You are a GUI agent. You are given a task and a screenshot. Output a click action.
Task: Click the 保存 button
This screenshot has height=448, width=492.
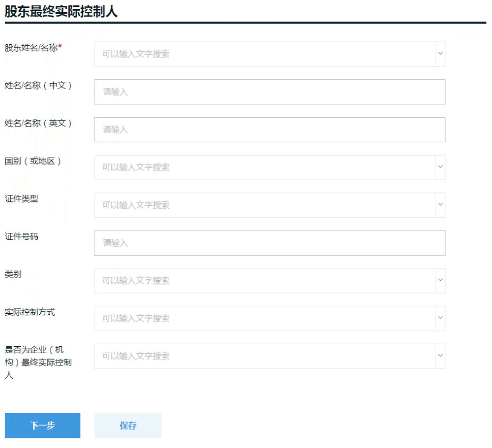pos(128,426)
